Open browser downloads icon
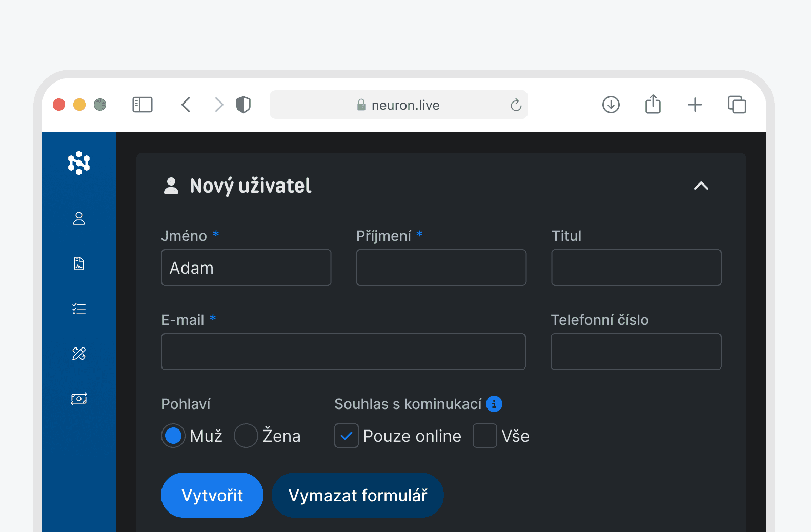Viewport: 811px width, 532px height. click(611, 105)
